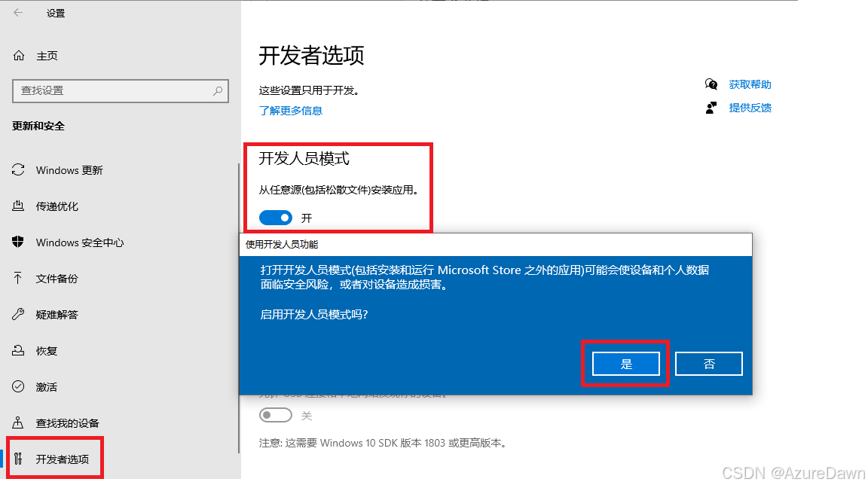The height and width of the screenshot is (488, 868).
Task: Turn off the 开发人员模式 toggle
Action: [276, 218]
